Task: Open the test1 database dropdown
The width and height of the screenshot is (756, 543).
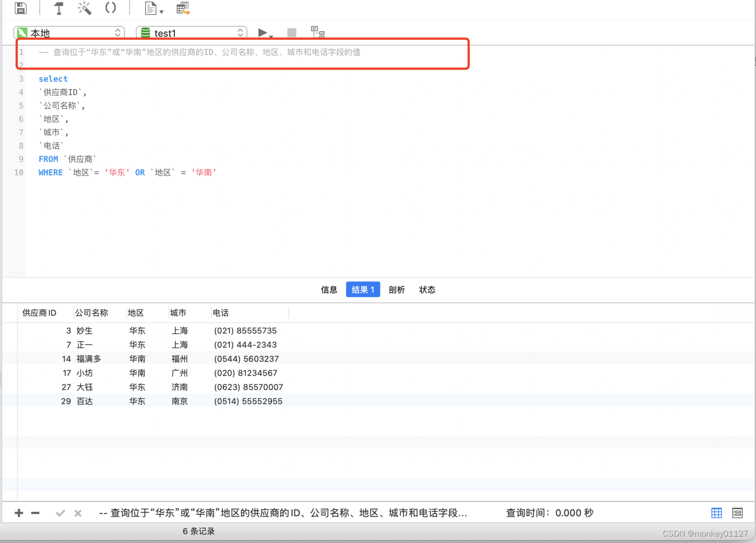Action: [x=192, y=33]
